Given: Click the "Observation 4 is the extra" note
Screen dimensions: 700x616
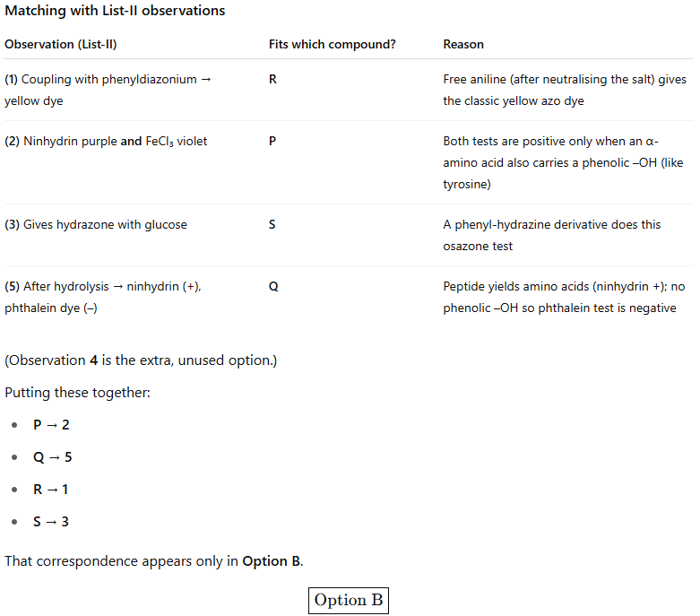Looking at the screenshot, I should click(141, 360).
